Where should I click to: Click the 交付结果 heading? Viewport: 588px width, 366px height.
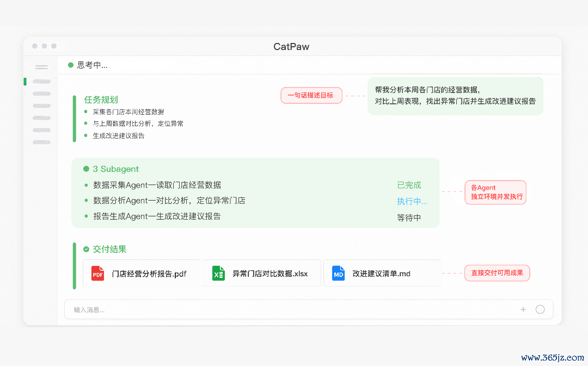[x=109, y=249]
